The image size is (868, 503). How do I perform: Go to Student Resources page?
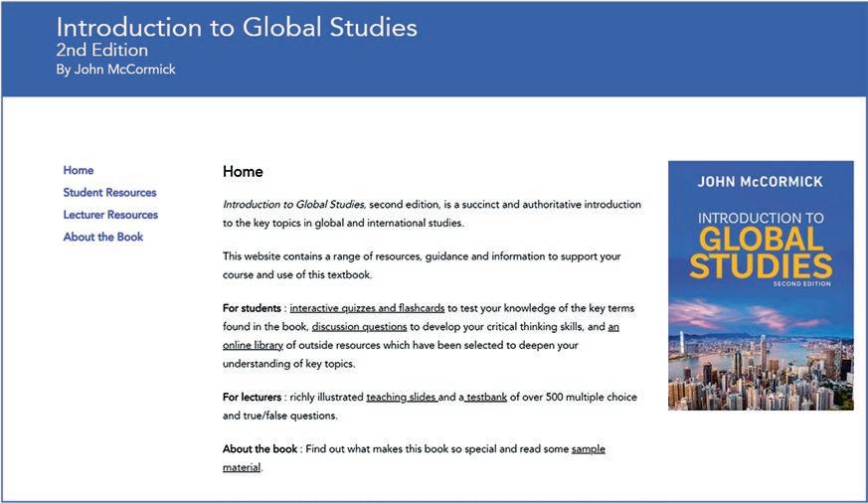(109, 192)
